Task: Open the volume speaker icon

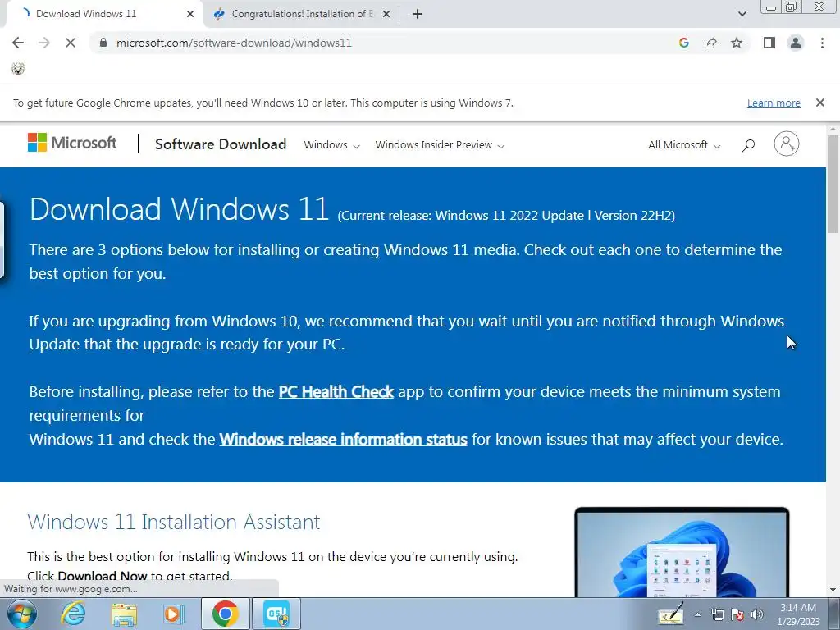Action: click(756, 614)
